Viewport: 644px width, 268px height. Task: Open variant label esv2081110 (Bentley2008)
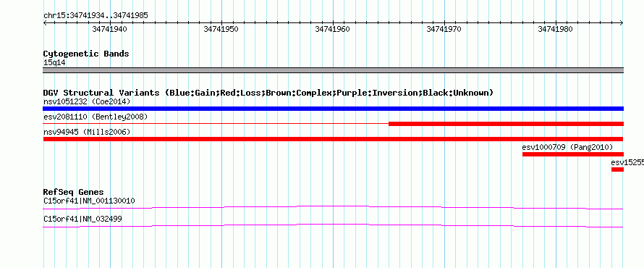(x=96, y=117)
